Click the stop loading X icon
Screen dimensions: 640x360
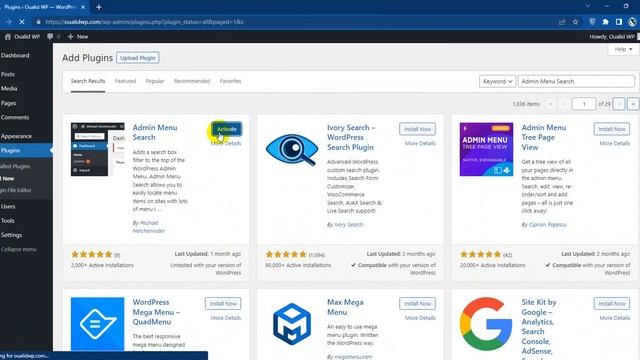pos(22,22)
